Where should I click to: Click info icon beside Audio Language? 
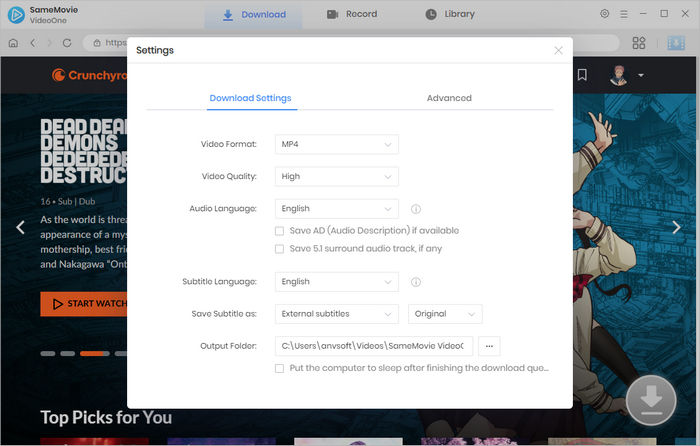click(x=415, y=209)
